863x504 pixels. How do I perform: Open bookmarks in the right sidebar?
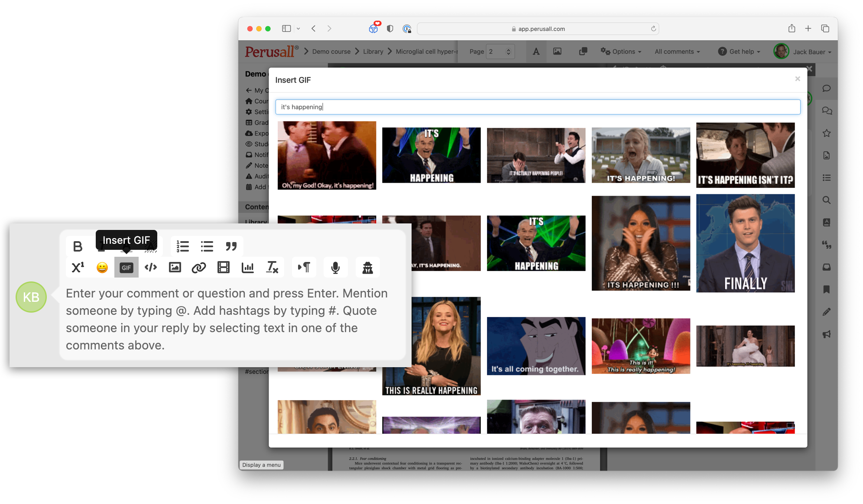(x=827, y=289)
